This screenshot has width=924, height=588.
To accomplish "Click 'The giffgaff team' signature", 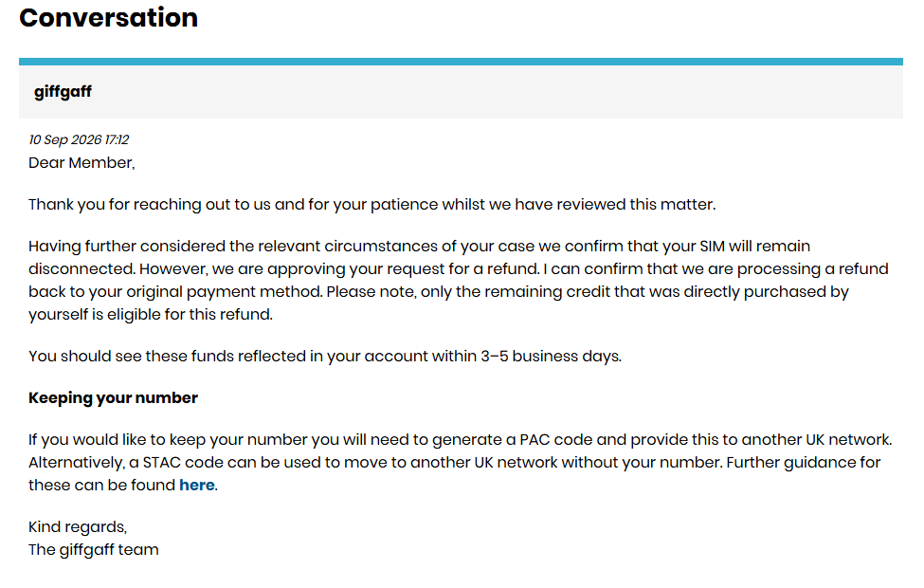I will coord(94,550).
